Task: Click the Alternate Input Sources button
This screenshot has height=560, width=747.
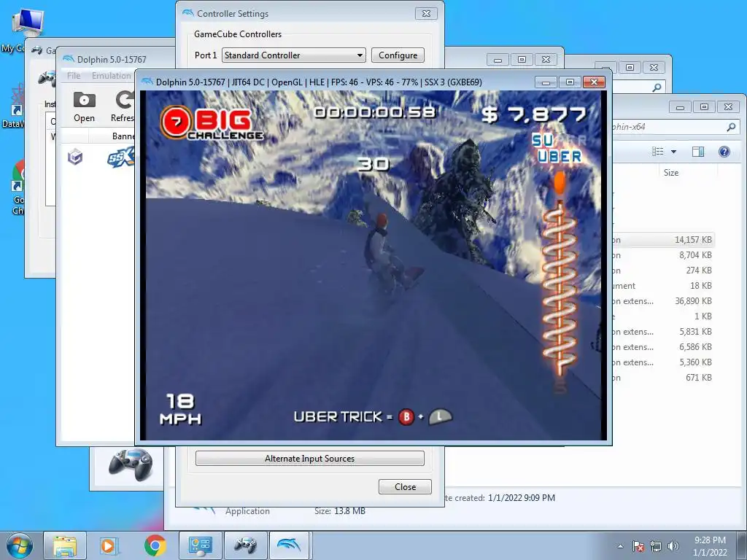Action: coord(309,458)
